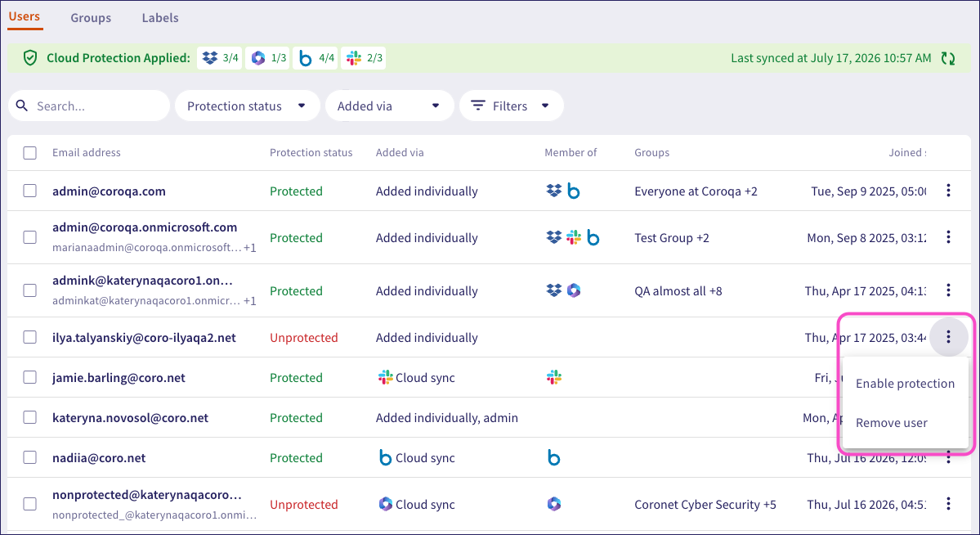Open user admin@coroqa.com

pos(109,191)
